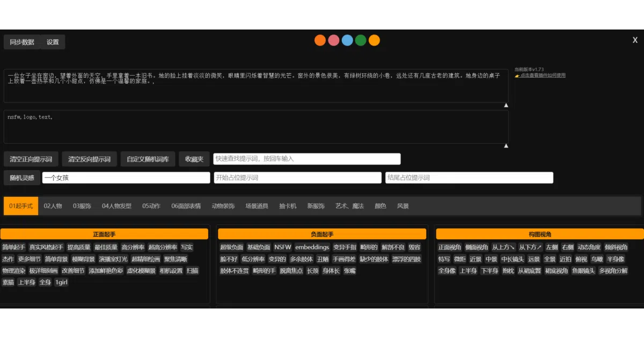Add the 畸形的手 negative tag

(264, 271)
